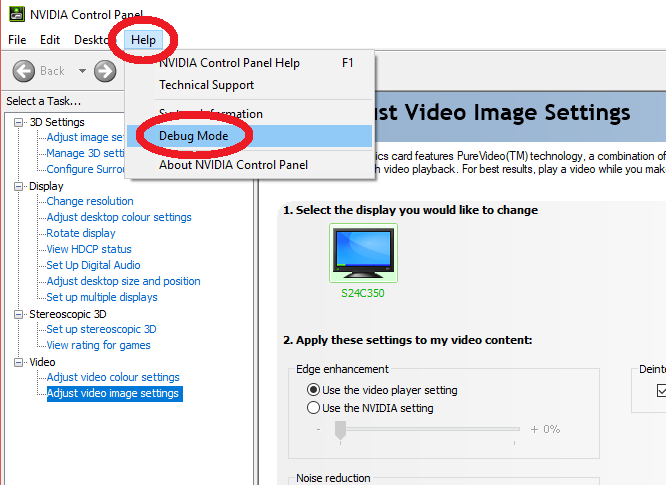Click the Forward arrow button
The height and width of the screenshot is (485, 666).
(x=105, y=70)
